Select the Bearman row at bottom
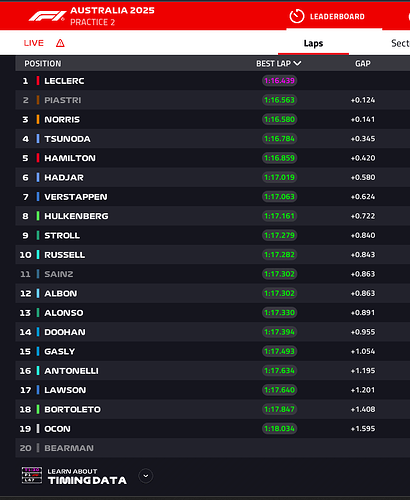The height and width of the screenshot is (500, 410). pyautogui.click(x=213, y=448)
